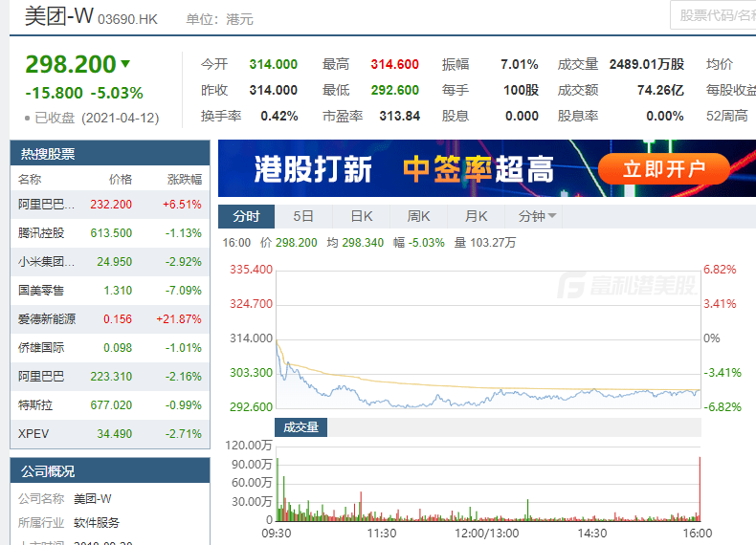Click the 今开 value 314.000
This screenshot has height=545, width=756.
tap(274, 64)
